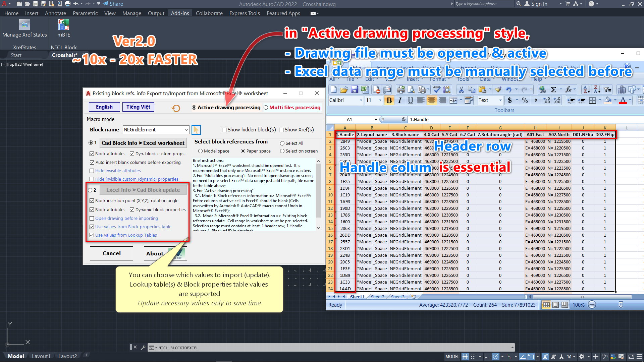Viewport: 644px width, 362px height.
Task: Click the Manage Xref States icon
Action: point(24,25)
